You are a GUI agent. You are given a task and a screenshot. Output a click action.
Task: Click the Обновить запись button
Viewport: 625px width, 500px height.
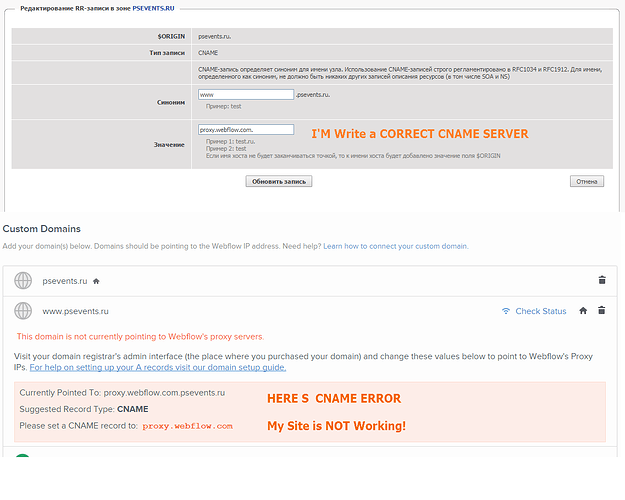tap(279, 181)
